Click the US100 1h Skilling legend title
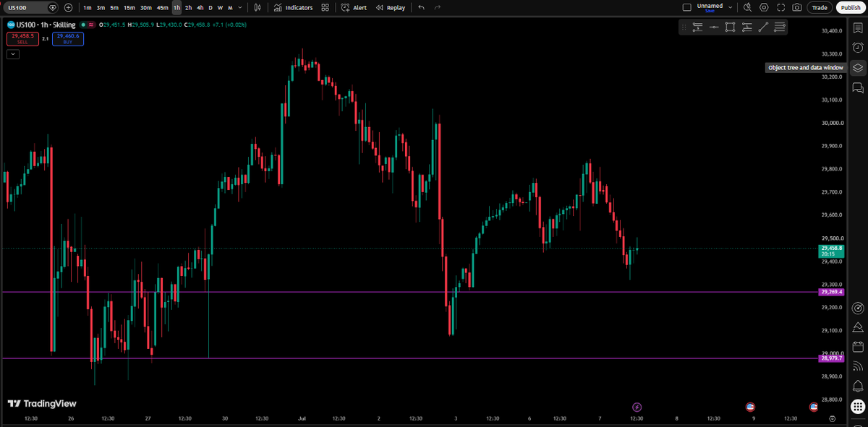 47,25
